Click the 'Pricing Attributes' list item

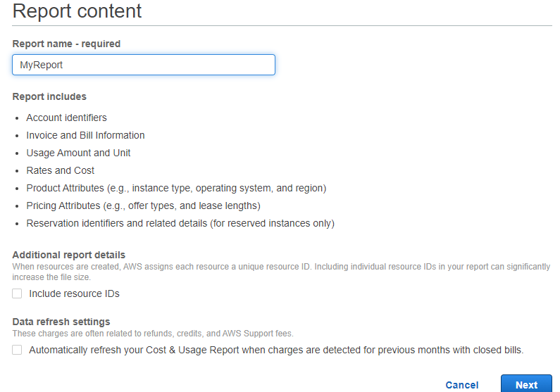point(143,206)
